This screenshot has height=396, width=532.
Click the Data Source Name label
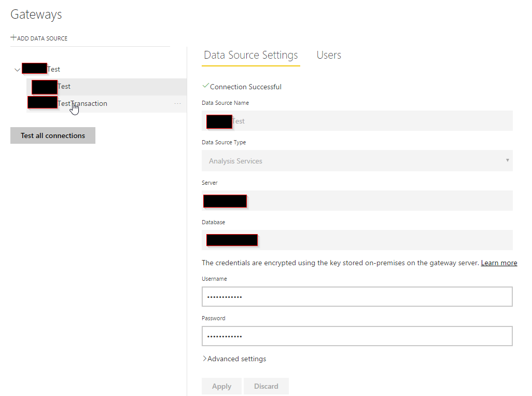click(225, 103)
